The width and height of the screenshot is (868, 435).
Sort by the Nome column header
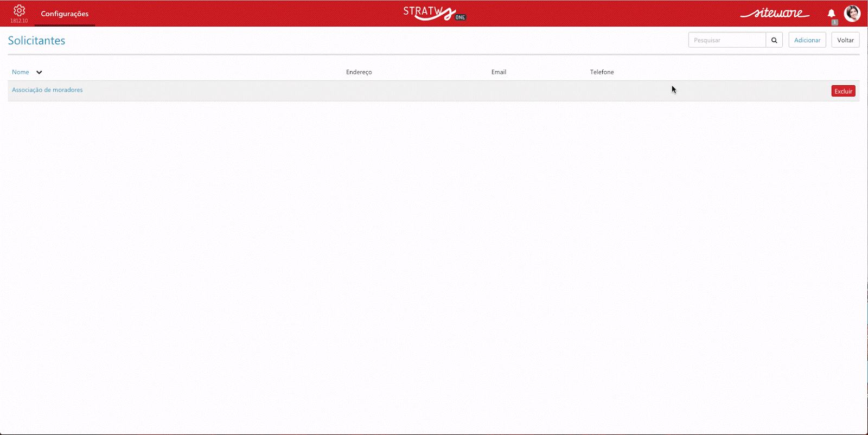(21, 72)
